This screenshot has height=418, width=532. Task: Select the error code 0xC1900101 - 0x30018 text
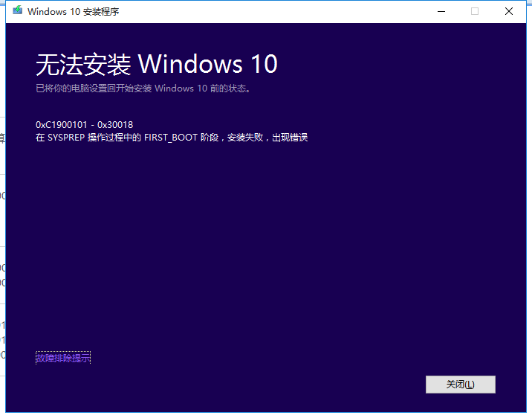[x=84, y=125]
